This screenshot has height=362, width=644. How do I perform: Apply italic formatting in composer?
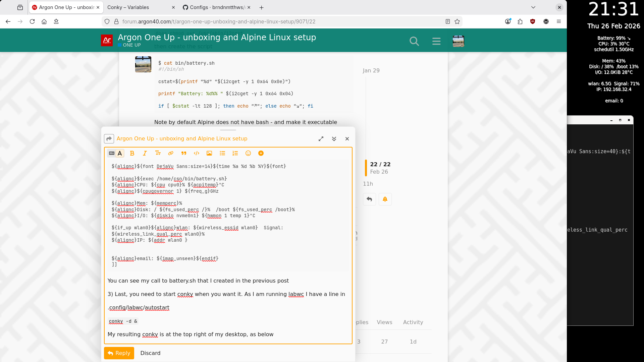[x=145, y=153]
